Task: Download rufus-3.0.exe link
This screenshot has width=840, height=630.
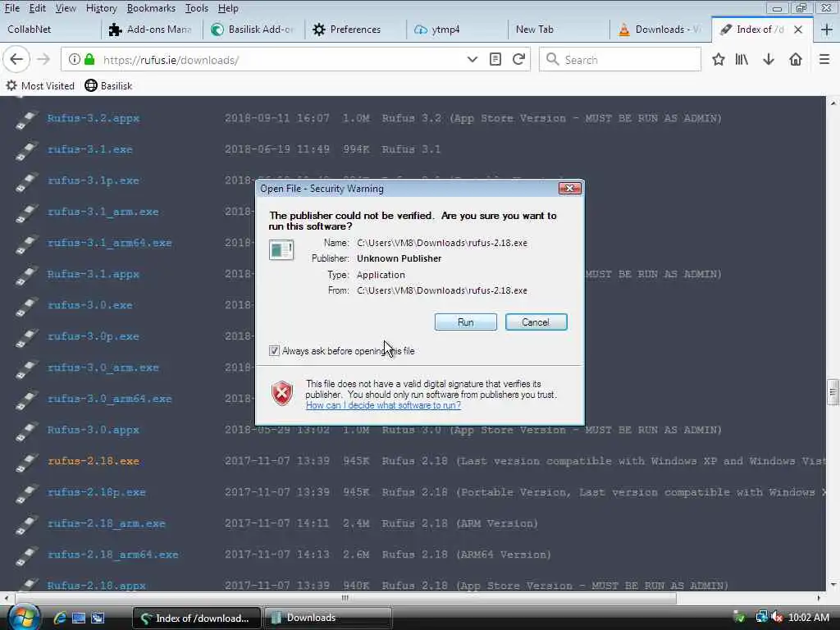Action: tap(90, 305)
